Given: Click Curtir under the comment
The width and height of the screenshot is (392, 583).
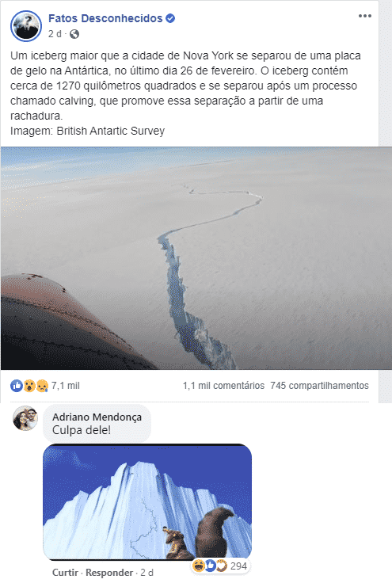Looking at the screenshot, I should (x=65, y=573).
